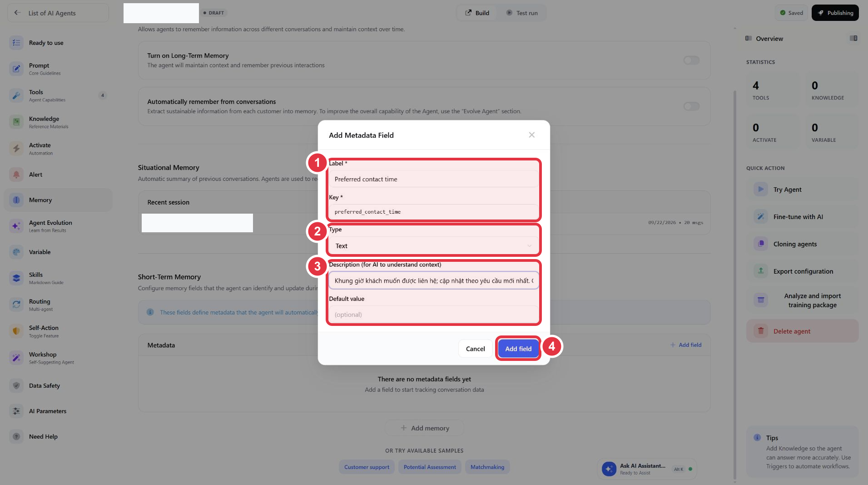Screen dimensions: 868x485
Task: Click the back arrow beside List of AI Agents
Action: pyautogui.click(x=17, y=13)
